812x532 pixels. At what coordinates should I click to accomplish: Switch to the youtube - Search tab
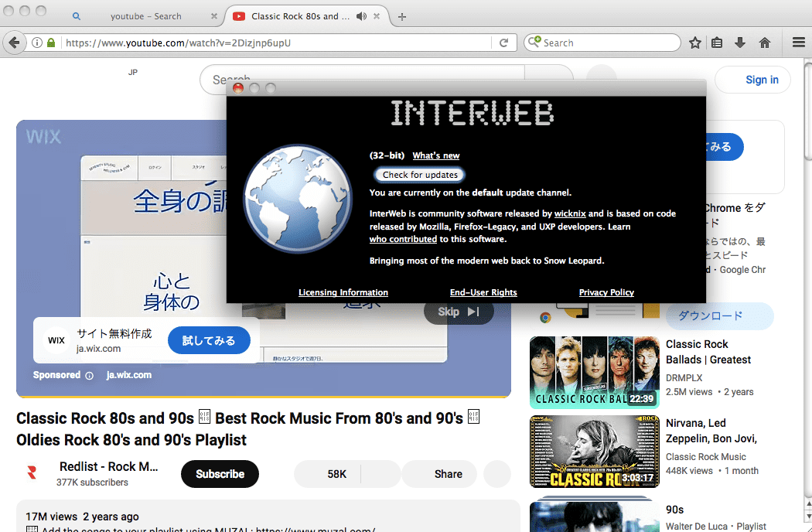(x=145, y=16)
